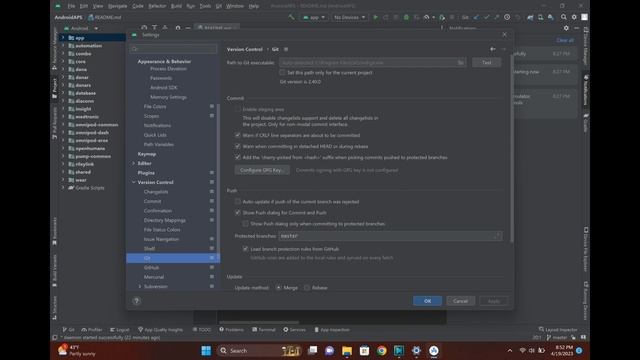Click the green Debug bug icon
Viewport: 640px width, 360px height.
click(406, 17)
